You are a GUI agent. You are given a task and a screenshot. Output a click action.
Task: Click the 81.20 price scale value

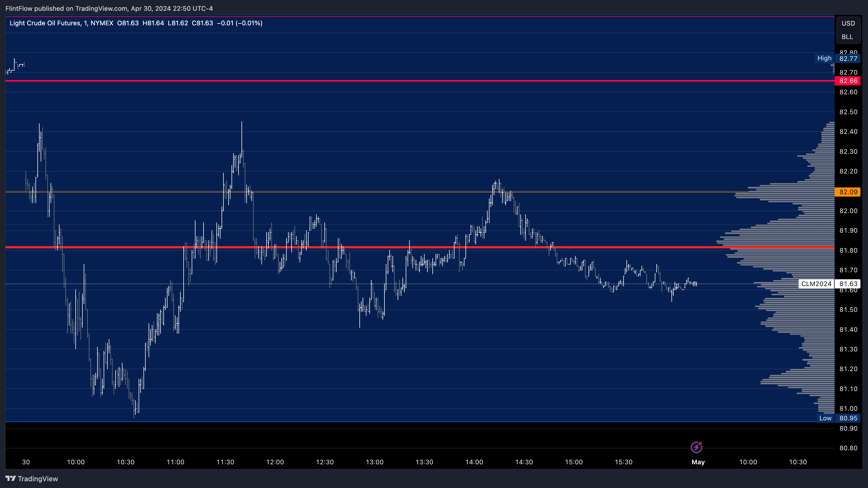(x=848, y=369)
